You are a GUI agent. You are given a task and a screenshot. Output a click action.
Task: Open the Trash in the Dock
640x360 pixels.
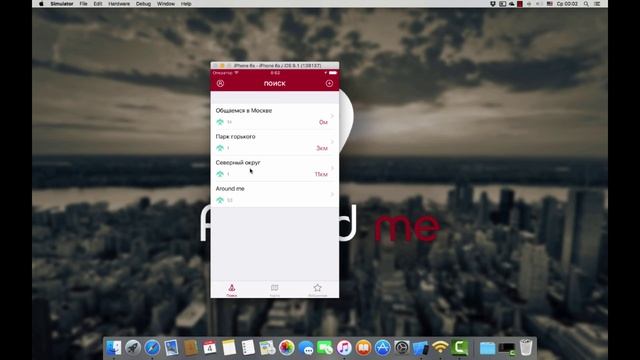[x=526, y=348]
